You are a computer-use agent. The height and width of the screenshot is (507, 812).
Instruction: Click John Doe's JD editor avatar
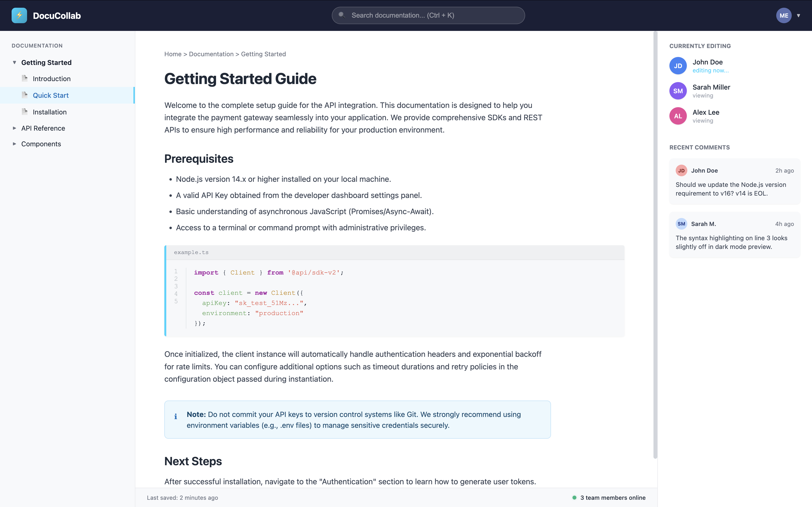[x=678, y=66]
